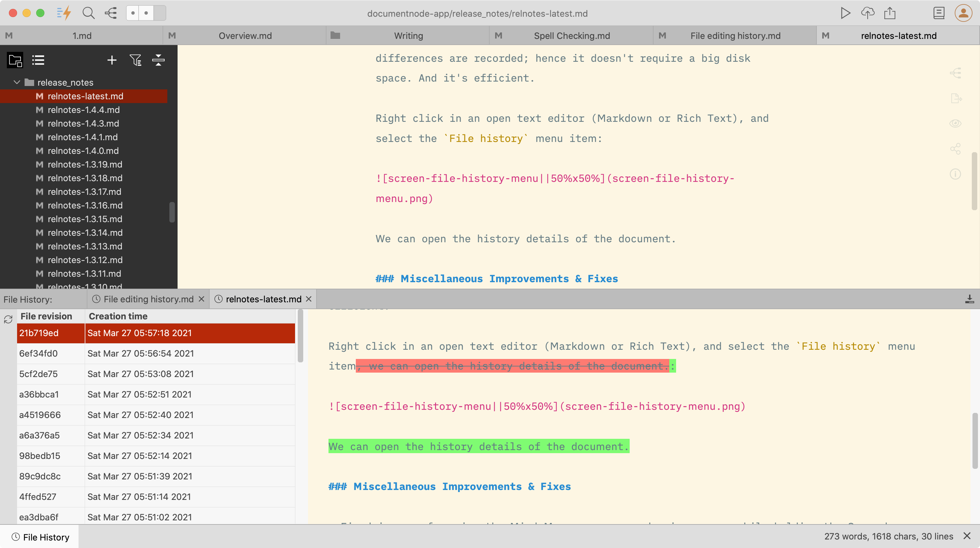980x548 pixels.
Task: Click the run/play button icon
Action: point(846,13)
